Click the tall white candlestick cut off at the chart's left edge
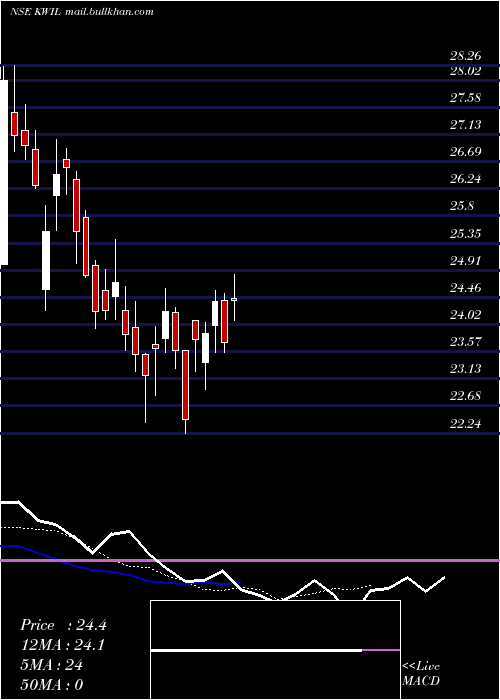 click(4, 172)
